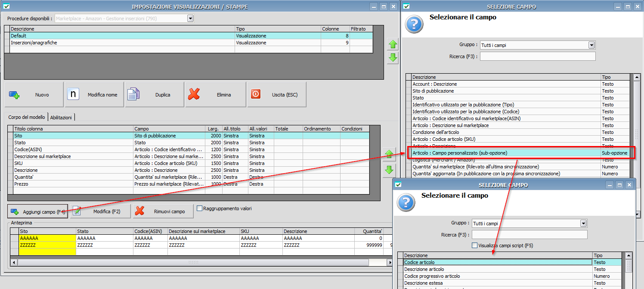
Task: Select the SKU column row
Action: [x=188, y=163]
